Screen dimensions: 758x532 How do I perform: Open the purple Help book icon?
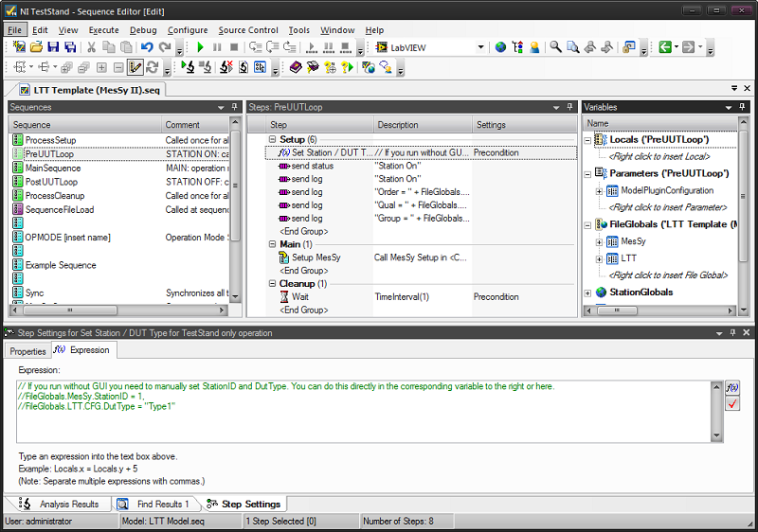[x=296, y=67]
